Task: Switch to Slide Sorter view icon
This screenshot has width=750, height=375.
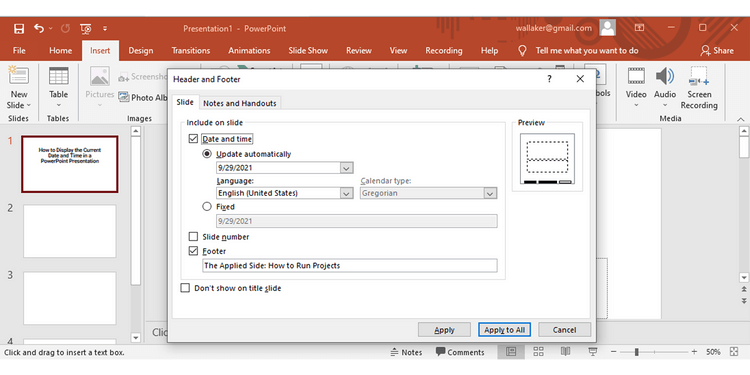Action: pos(538,352)
